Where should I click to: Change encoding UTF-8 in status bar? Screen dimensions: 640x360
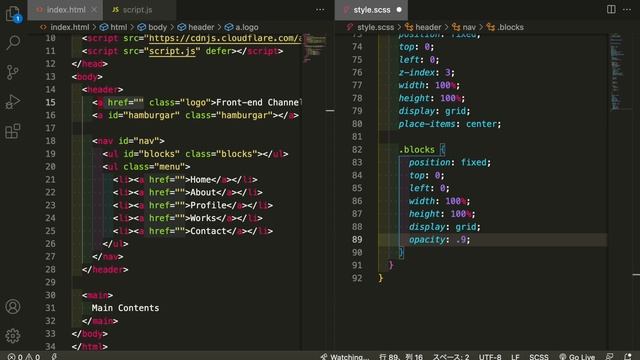click(490, 356)
